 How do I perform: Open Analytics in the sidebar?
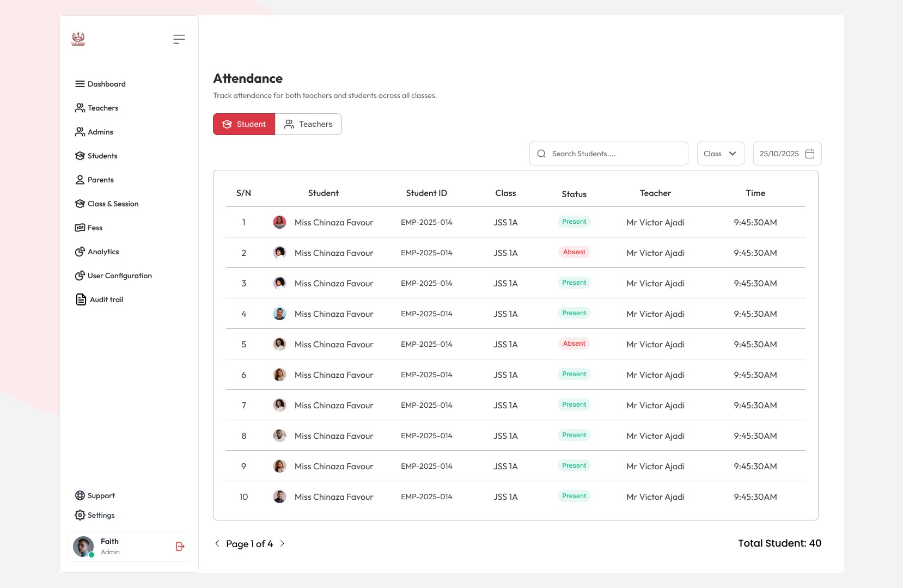click(x=97, y=252)
